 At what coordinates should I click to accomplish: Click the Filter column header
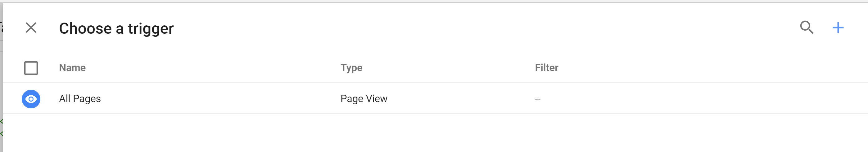(546, 68)
